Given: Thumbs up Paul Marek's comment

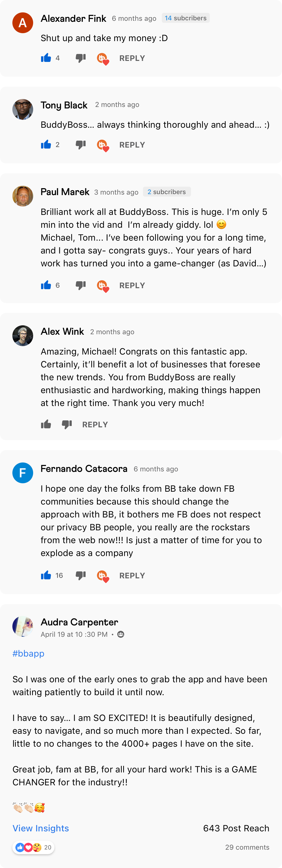Looking at the screenshot, I should click(x=46, y=285).
